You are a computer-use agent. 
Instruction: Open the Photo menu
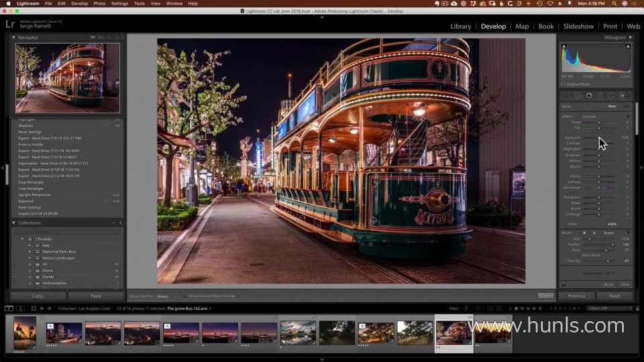click(99, 3)
